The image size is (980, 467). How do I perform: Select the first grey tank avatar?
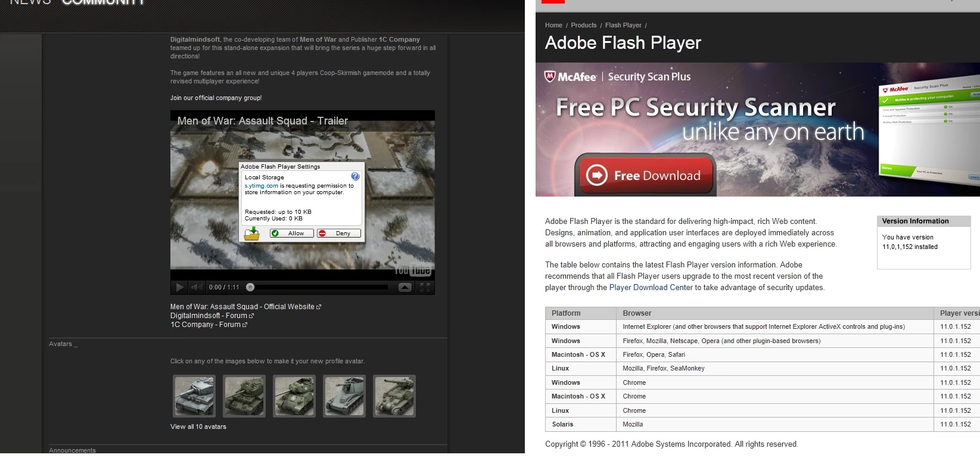[194, 396]
